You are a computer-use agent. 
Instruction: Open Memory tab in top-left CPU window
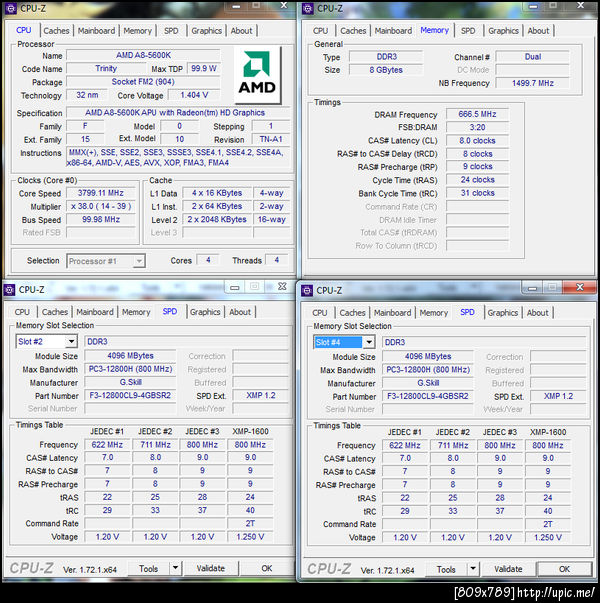[x=137, y=31]
